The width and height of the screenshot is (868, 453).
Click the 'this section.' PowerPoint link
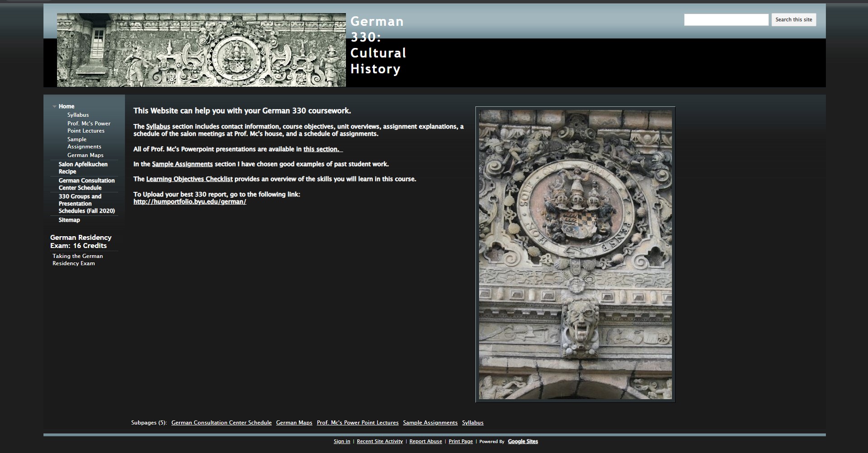click(322, 149)
